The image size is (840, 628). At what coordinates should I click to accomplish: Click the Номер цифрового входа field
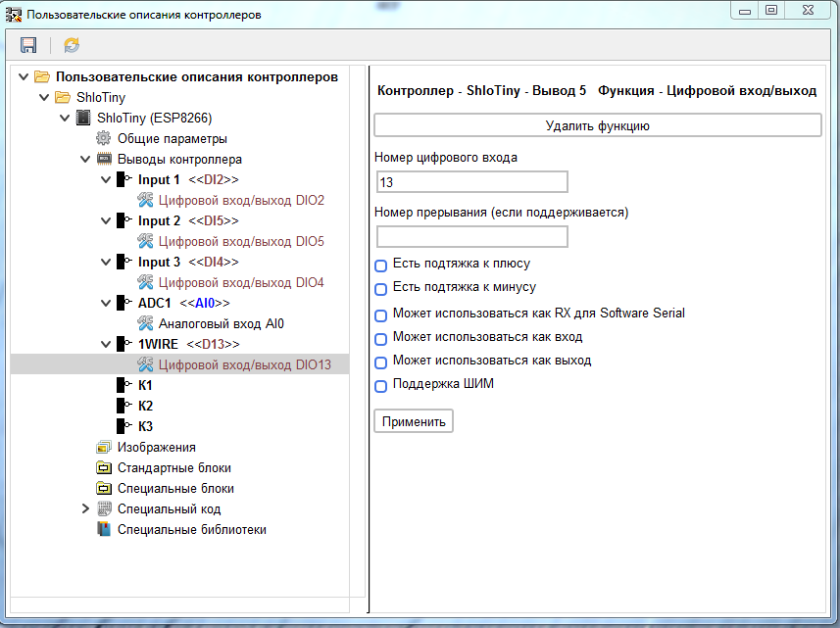(x=472, y=182)
